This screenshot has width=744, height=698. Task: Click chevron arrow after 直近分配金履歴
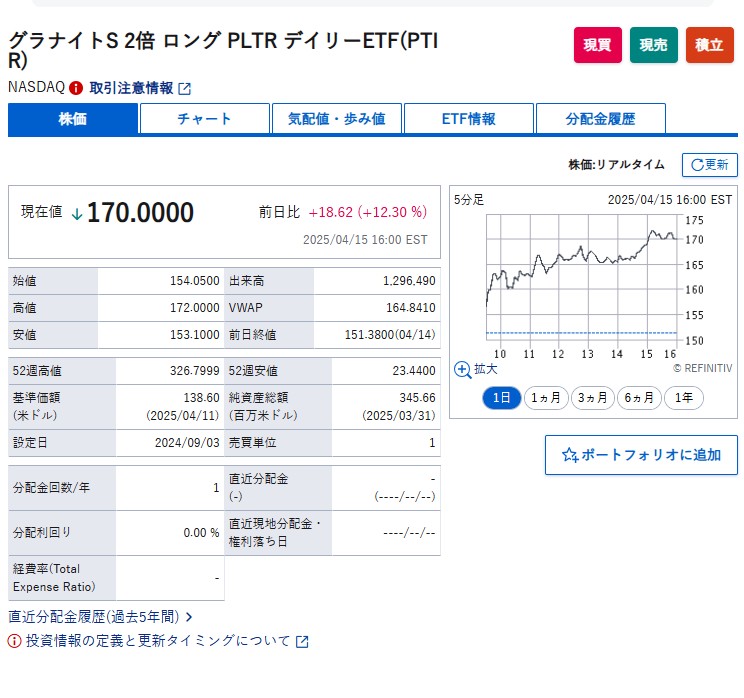[189, 617]
